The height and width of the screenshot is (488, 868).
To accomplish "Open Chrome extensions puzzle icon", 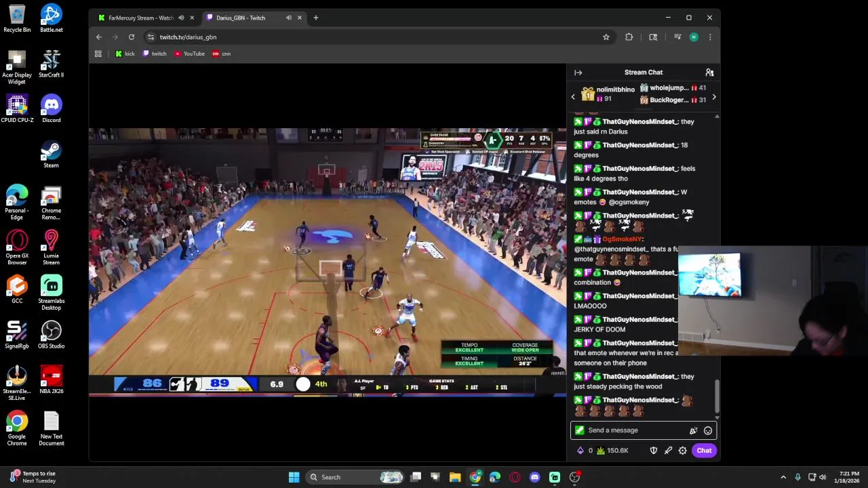I will [x=629, y=37].
